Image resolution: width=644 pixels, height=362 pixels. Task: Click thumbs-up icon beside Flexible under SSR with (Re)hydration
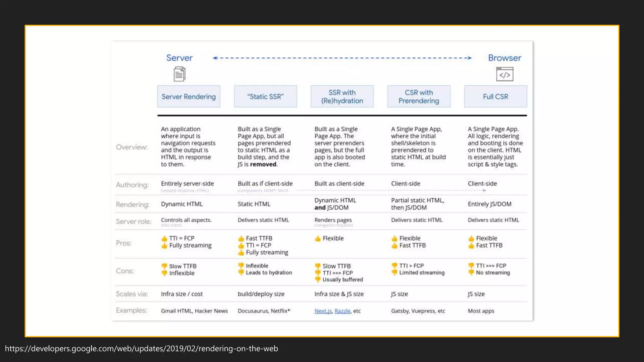[318, 239]
